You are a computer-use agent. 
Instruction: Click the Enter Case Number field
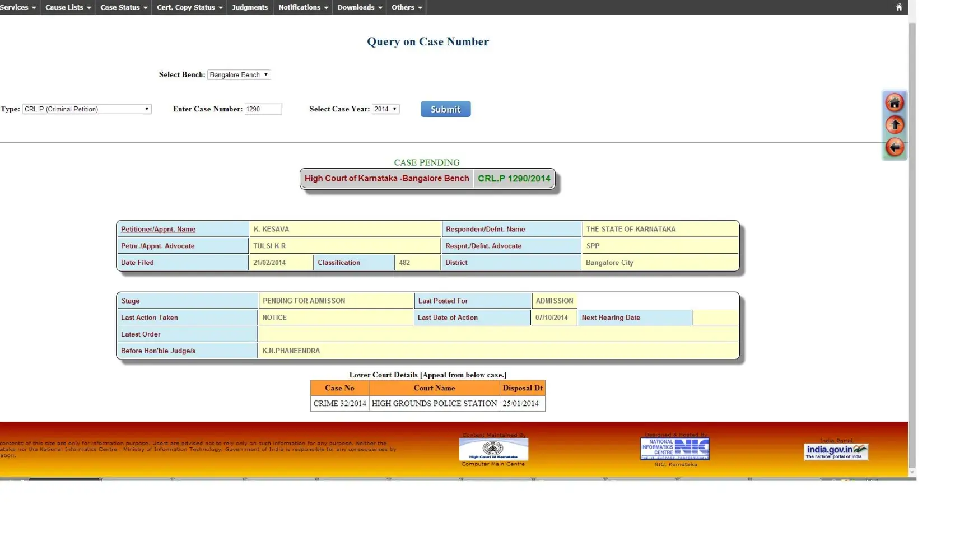coord(263,109)
